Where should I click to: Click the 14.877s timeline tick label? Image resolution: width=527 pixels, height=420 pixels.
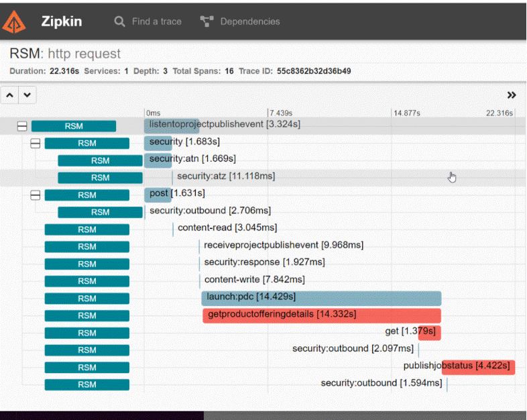407,113
